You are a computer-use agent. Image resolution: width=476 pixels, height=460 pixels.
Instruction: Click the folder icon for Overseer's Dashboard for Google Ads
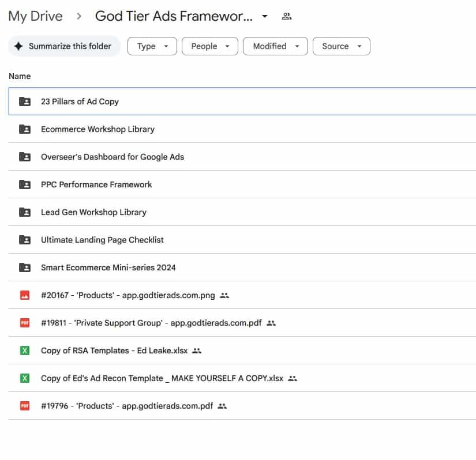(24, 157)
